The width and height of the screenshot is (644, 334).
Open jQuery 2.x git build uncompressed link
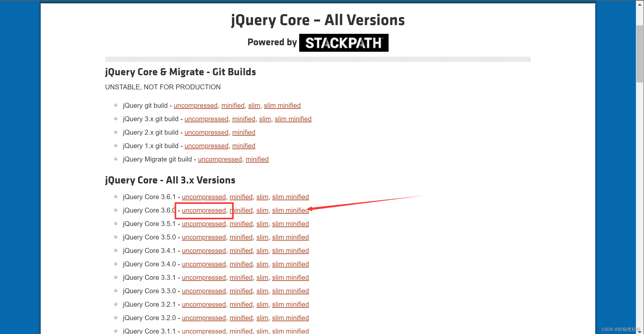pos(206,132)
